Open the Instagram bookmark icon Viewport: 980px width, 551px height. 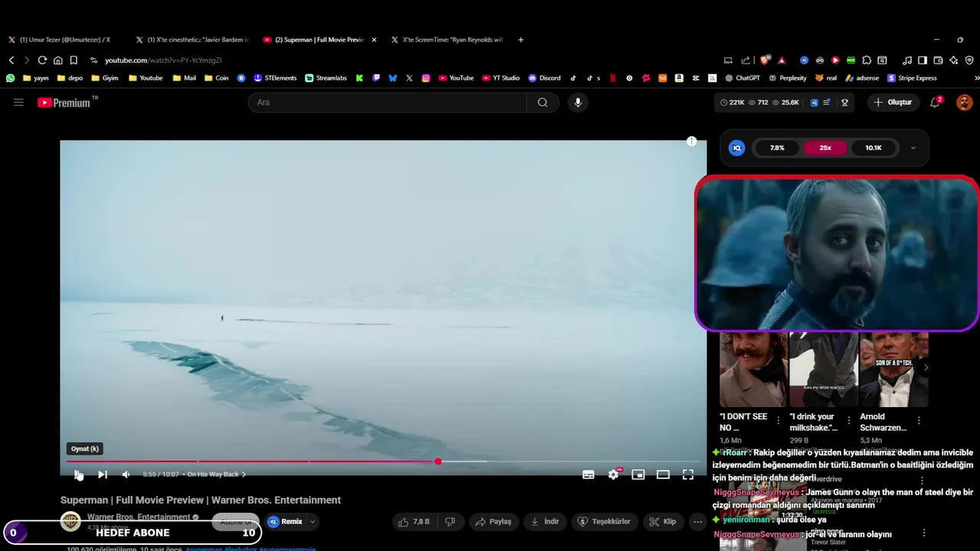tap(426, 78)
